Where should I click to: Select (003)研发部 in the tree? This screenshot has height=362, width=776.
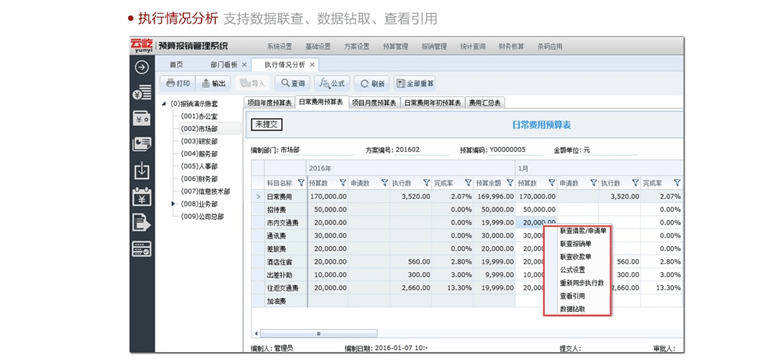click(199, 141)
